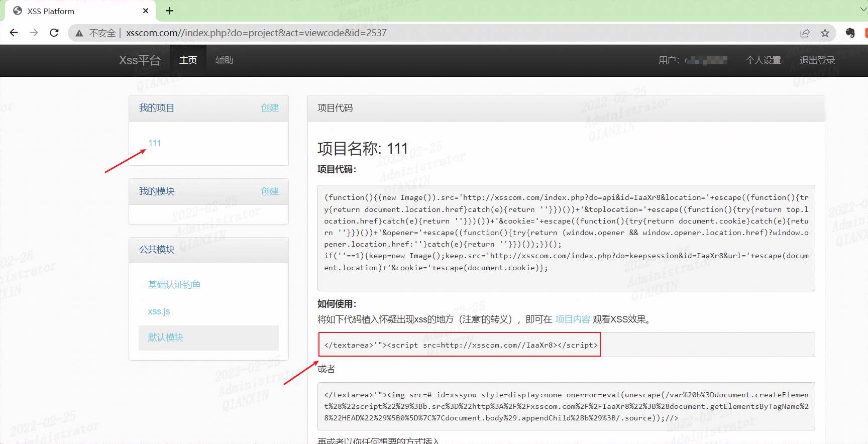Bookmark this page with star icon

pos(825,33)
